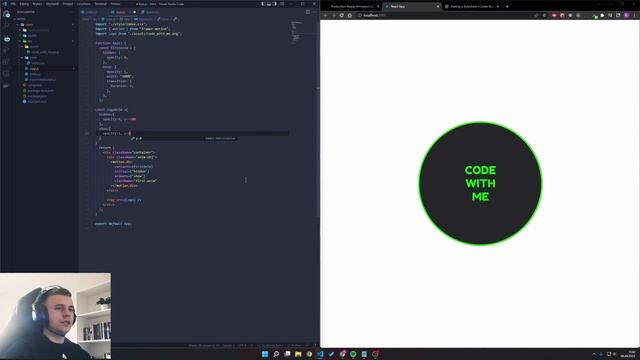Open Explorer panel's more actions ellipsis
The width and height of the screenshot is (640, 360).
(x=72, y=12)
